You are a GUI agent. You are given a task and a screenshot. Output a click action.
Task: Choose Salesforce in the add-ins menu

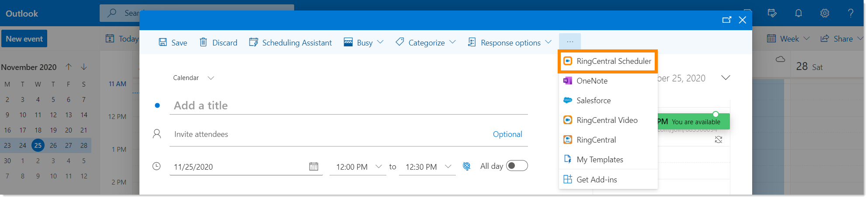pyautogui.click(x=593, y=101)
